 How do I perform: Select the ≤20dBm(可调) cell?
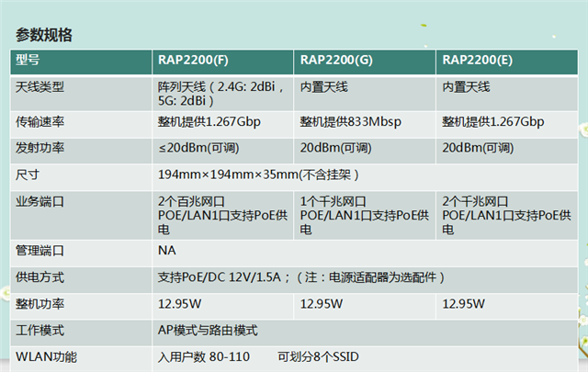pyautogui.click(x=199, y=147)
